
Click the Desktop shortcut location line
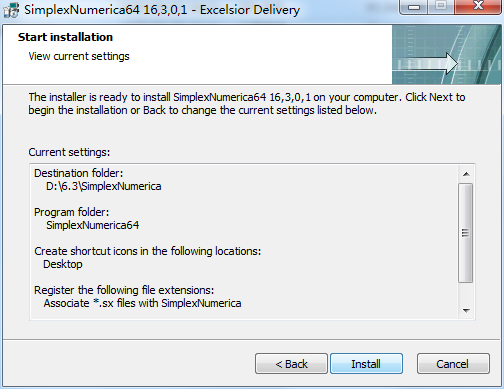tap(63, 264)
